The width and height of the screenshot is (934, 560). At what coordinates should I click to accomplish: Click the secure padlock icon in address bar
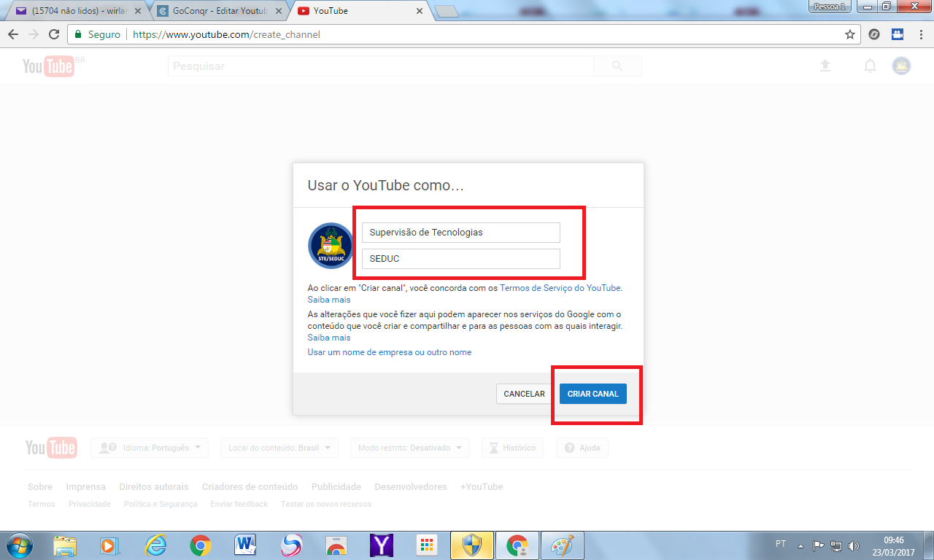78,34
